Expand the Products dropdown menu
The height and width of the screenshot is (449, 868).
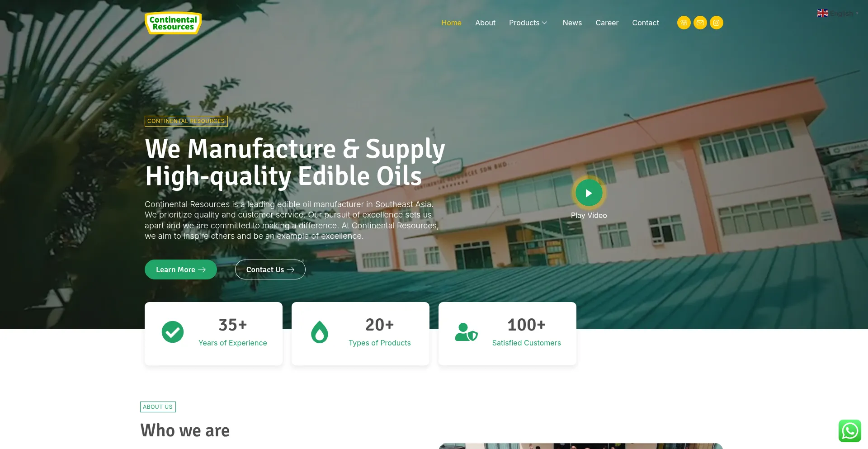coord(528,23)
